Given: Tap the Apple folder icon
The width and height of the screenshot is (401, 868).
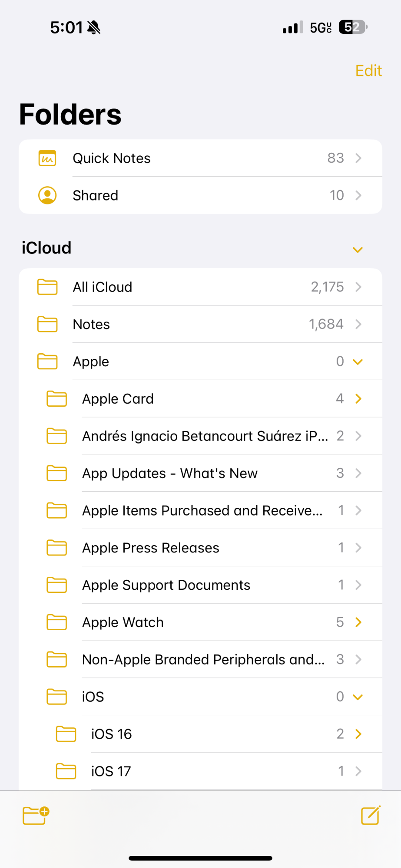Looking at the screenshot, I should click(x=47, y=362).
